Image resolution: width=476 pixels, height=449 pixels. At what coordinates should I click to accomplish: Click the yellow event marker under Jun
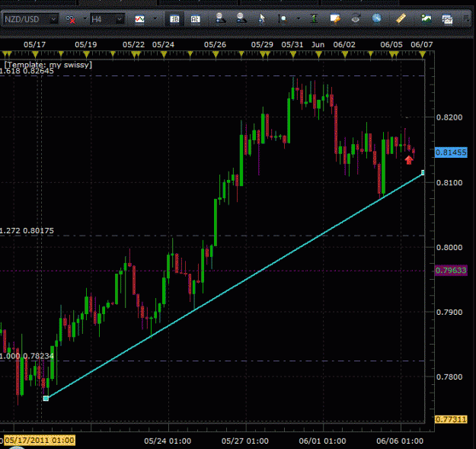coord(318,55)
